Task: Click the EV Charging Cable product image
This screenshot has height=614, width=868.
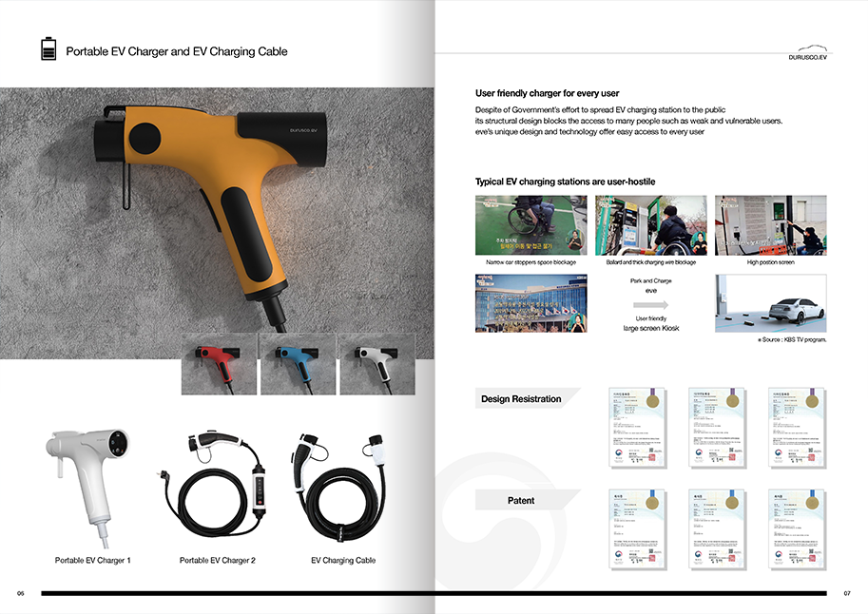Action: (343, 485)
